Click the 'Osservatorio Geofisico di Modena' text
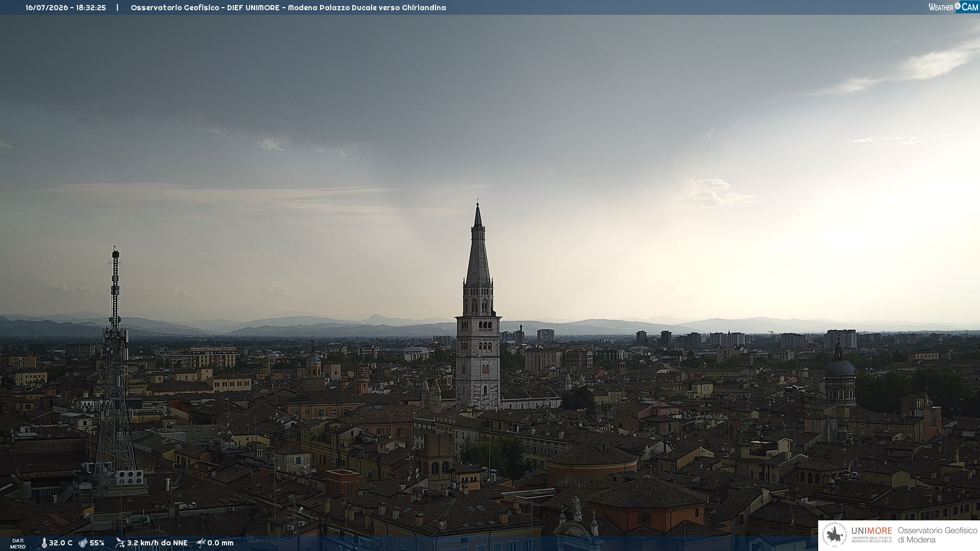Viewport: 980px width, 551px height. (x=937, y=535)
